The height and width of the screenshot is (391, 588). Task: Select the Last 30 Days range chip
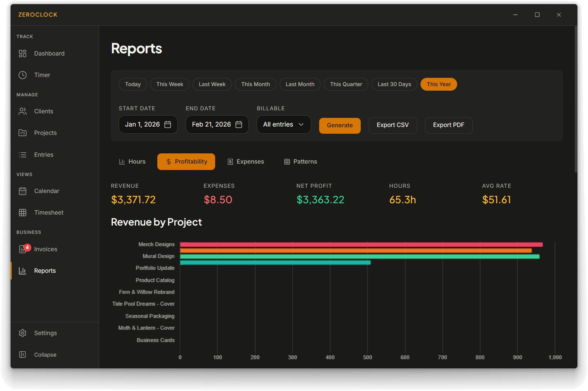[394, 84]
